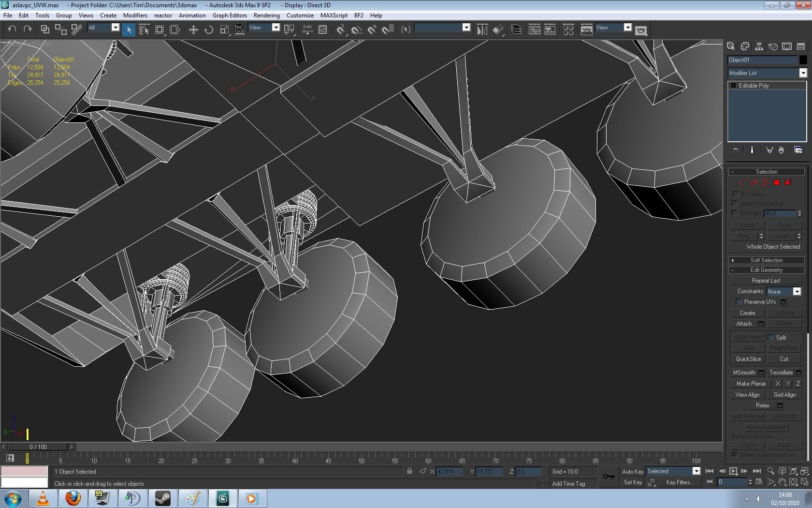The height and width of the screenshot is (508, 812).
Task: Click the object color swatch beside Object01
Action: [803, 60]
